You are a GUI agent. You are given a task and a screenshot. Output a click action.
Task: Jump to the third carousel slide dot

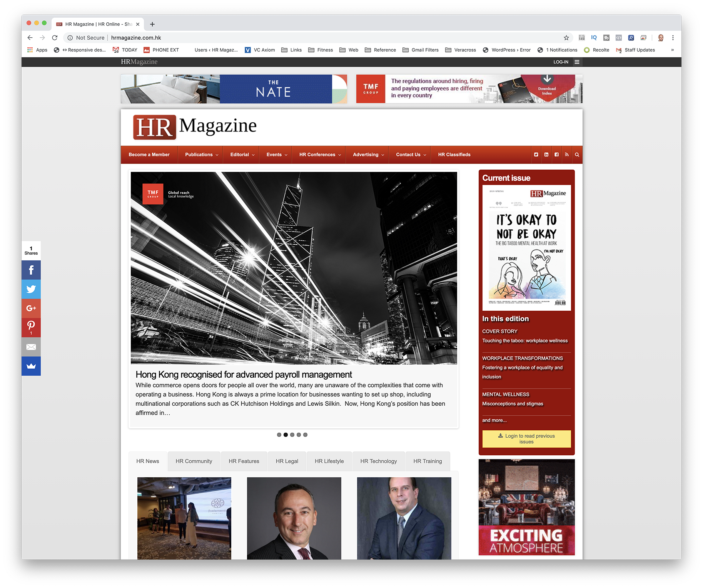(x=292, y=435)
